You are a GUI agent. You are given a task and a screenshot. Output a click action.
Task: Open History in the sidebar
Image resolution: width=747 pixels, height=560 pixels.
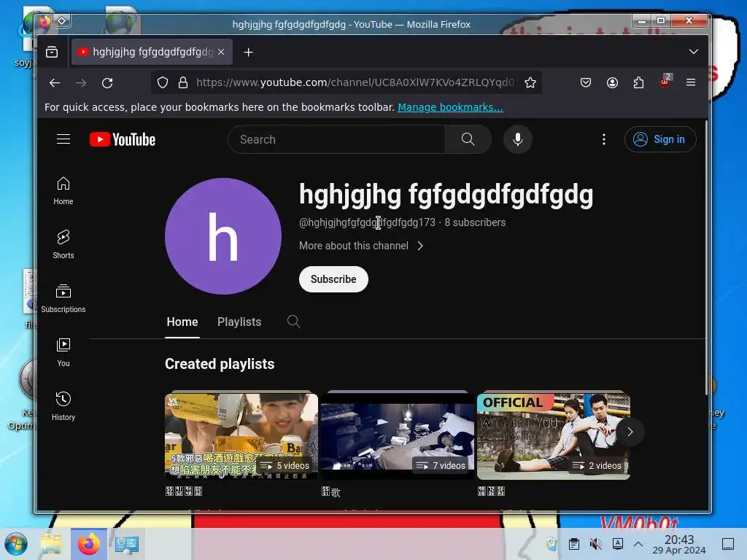click(63, 406)
